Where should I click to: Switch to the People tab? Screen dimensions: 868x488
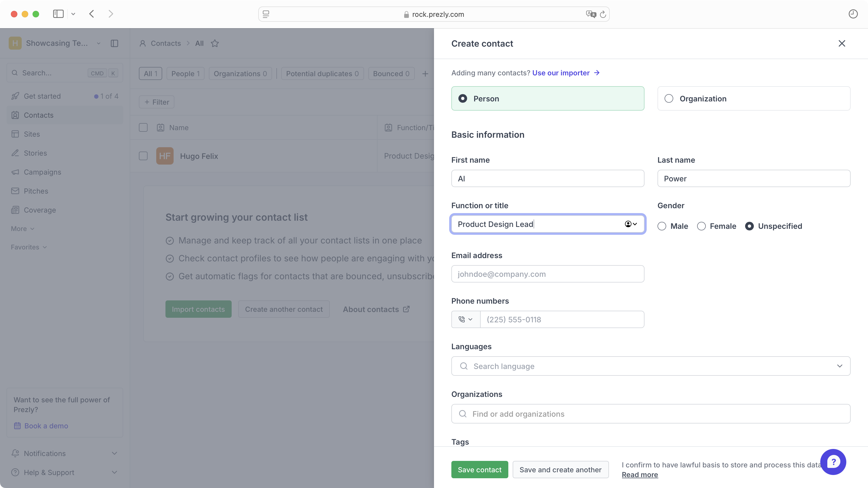point(185,74)
